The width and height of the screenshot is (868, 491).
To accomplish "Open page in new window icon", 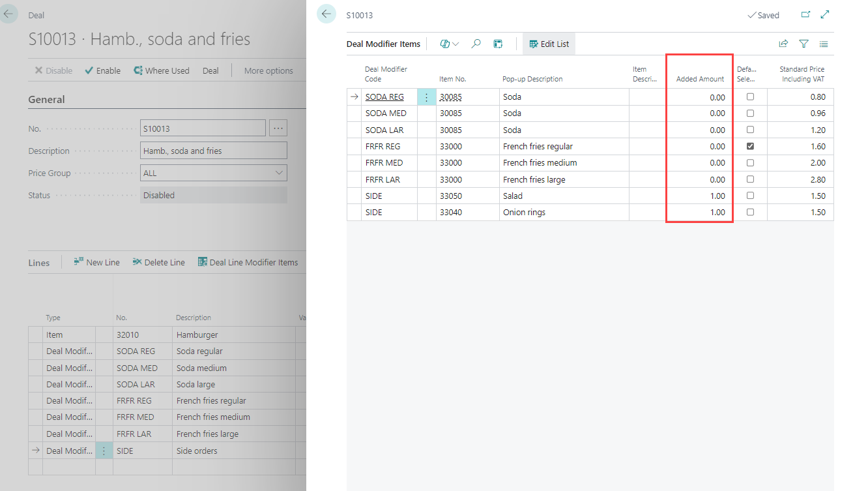I will click(x=805, y=14).
